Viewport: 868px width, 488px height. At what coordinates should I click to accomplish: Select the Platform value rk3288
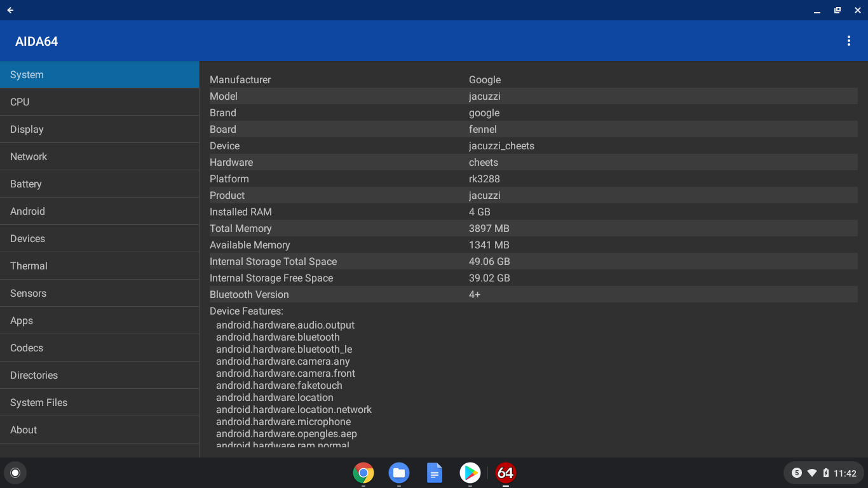click(x=484, y=179)
